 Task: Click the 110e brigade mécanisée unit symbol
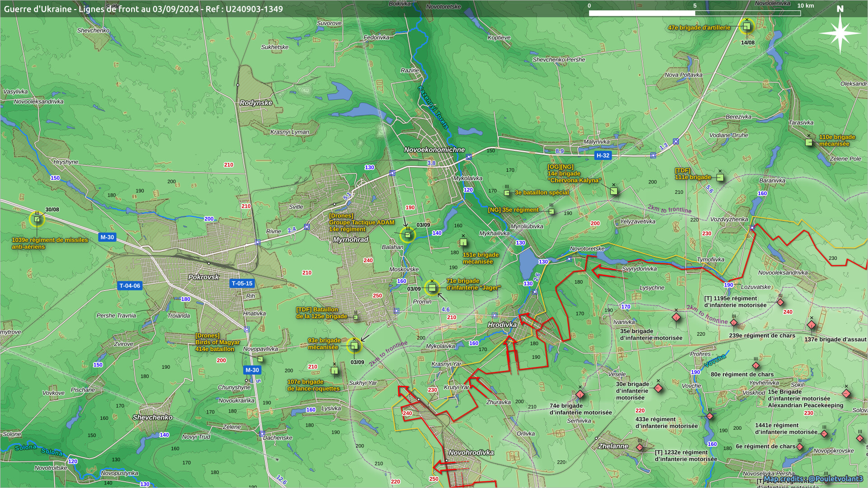[809, 142]
